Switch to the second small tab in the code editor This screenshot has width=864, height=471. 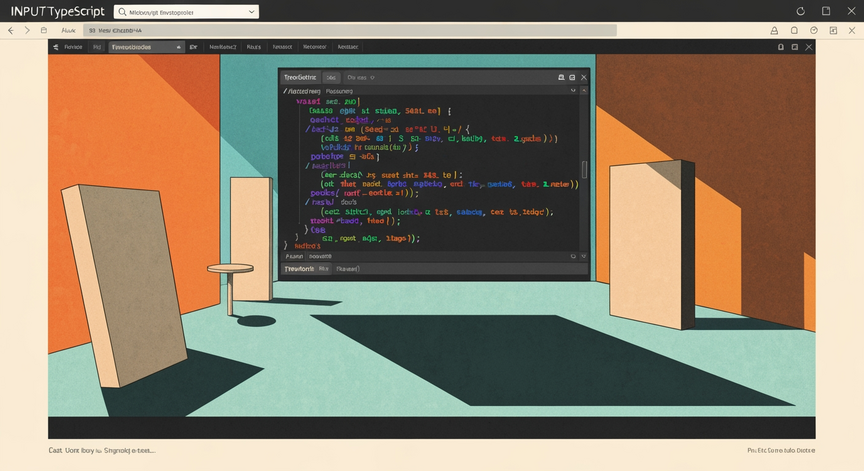point(331,78)
